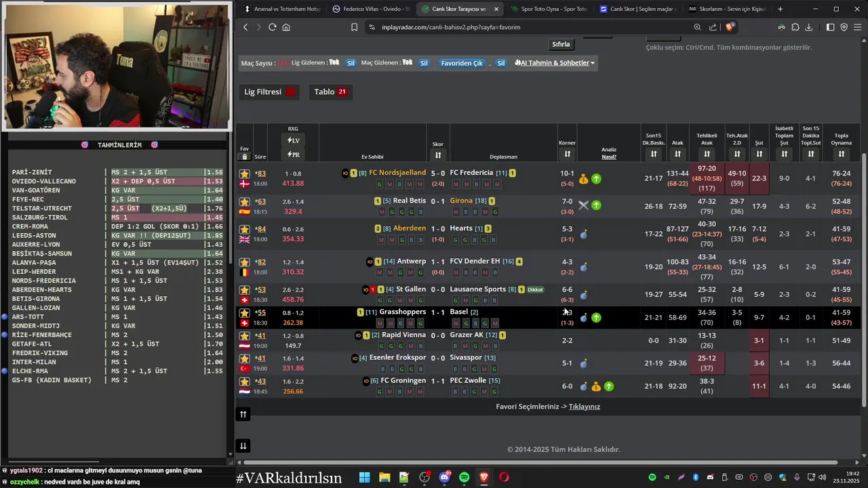
Task: Click the Favoriden Çık button
Action: pyautogui.click(x=462, y=63)
